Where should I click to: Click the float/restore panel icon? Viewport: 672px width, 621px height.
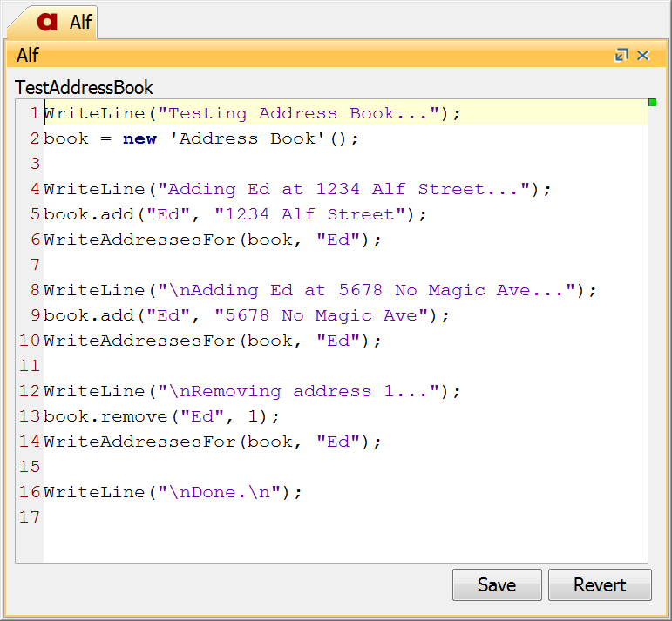coord(621,56)
